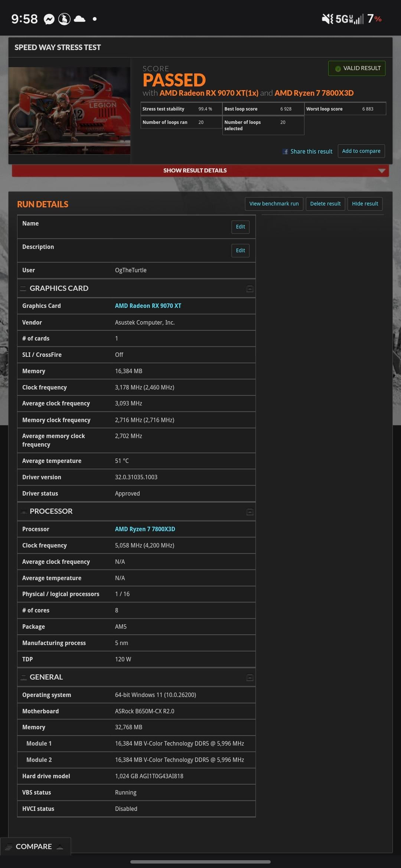This screenshot has height=868, width=401.
Task: Share this result link
Action: click(x=311, y=152)
